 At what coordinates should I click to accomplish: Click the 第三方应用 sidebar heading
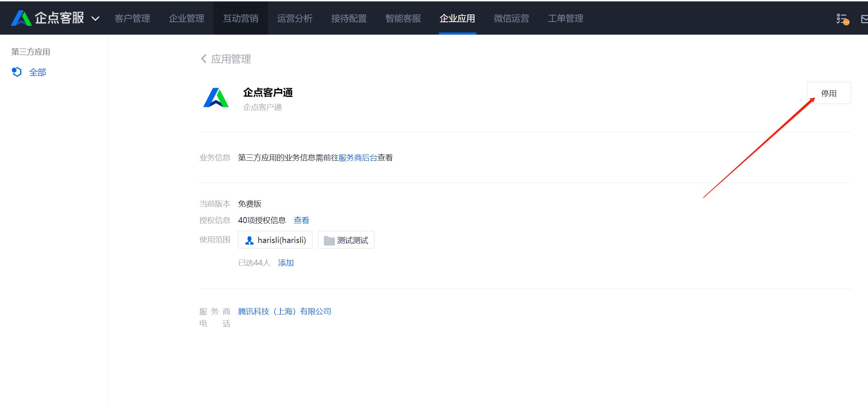tap(31, 52)
